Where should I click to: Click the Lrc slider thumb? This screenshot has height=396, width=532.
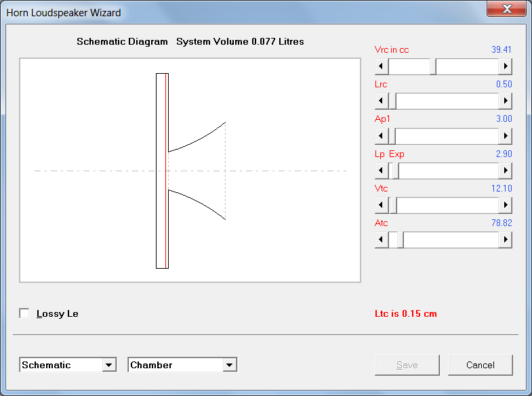point(393,101)
